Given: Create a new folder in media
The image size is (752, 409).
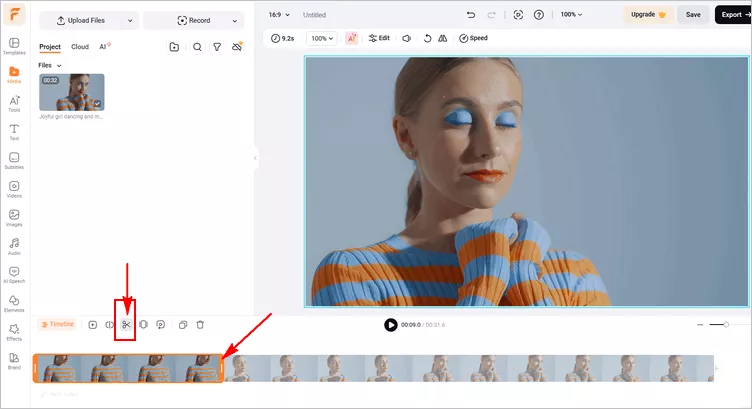Looking at the screenshot, I should pos(174,47).
